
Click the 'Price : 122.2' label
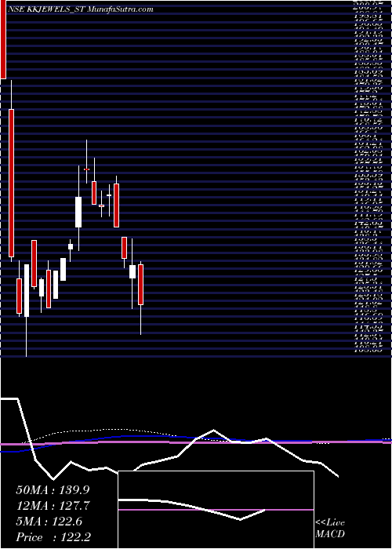pyautogui.click(x=53, y=537)
